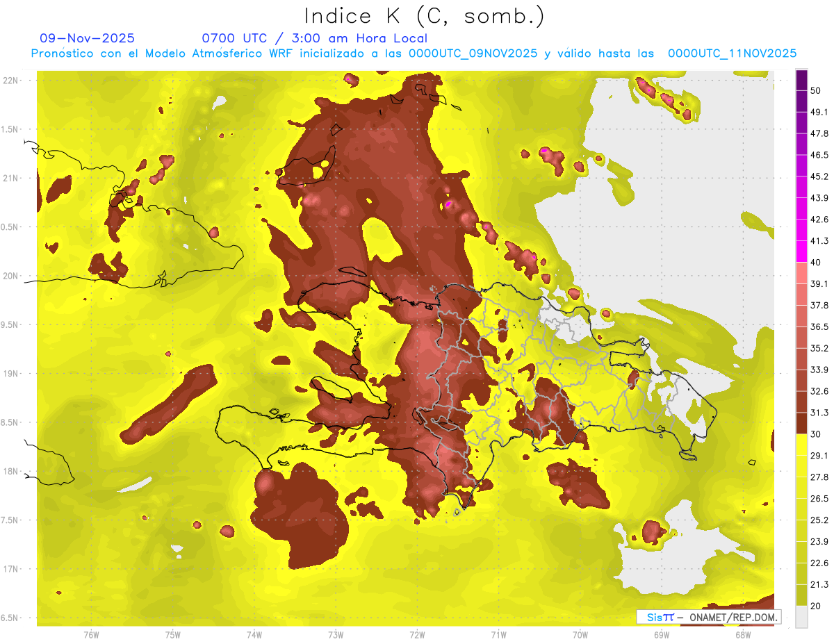
Task: Click the "21N" latitude label
Action: click(x=10, y=178)
